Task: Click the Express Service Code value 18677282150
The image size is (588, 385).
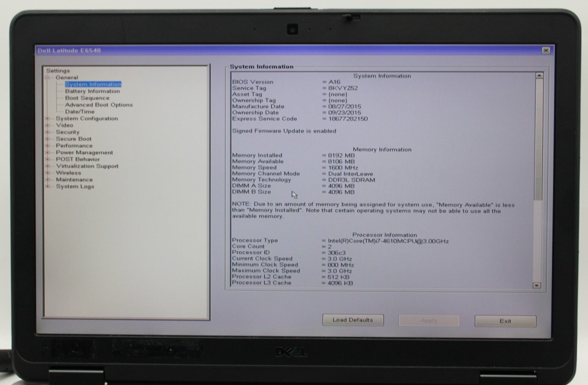Action: pyautogui.click(x=348, y=119)
